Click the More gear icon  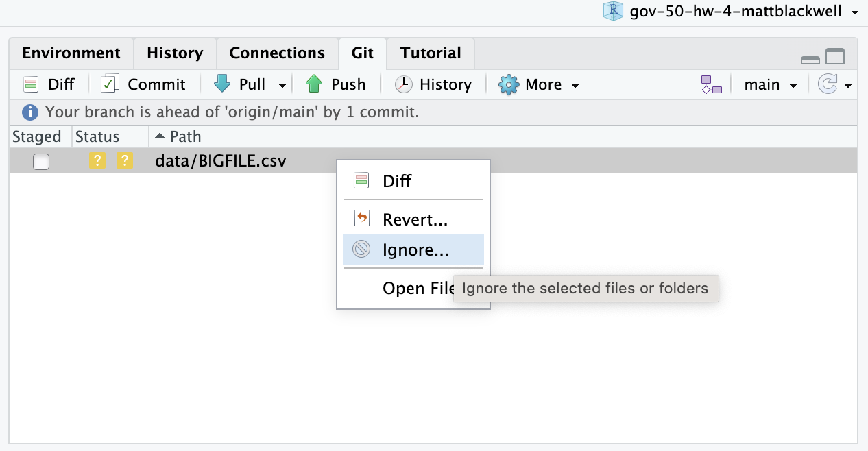coord(509,84)
